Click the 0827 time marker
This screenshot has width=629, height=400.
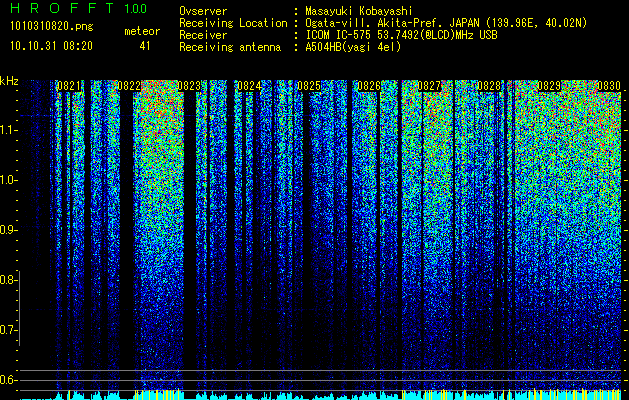(429, 86)
